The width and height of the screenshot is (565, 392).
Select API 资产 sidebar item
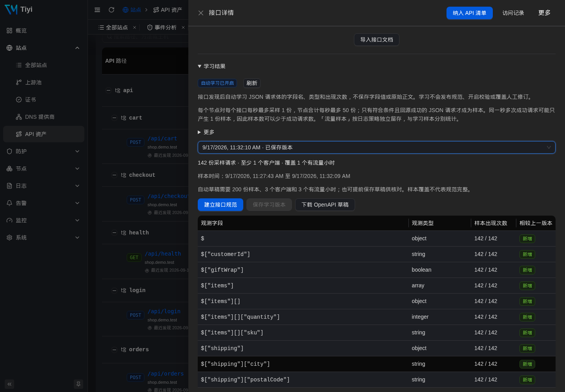point(44,134)
